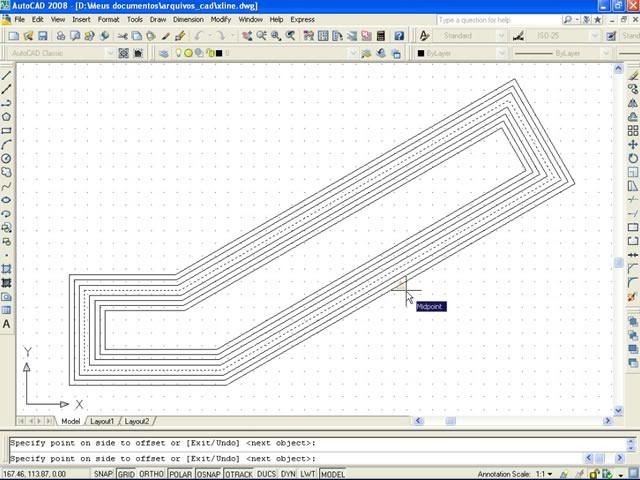Open the Layer Properties Manager icon
Screen dimensions: 640x480
click(x=164, y=53)
